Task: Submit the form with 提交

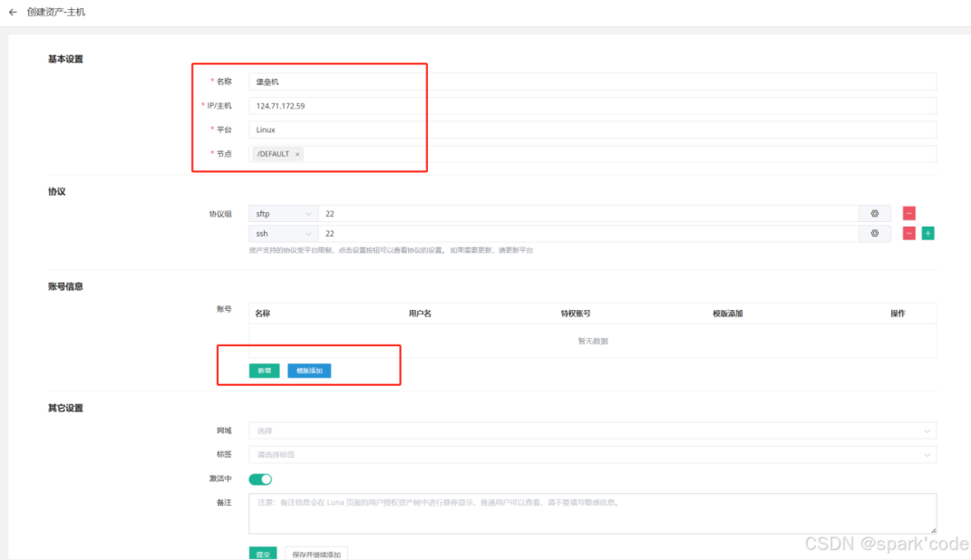Action: (263, 554)
